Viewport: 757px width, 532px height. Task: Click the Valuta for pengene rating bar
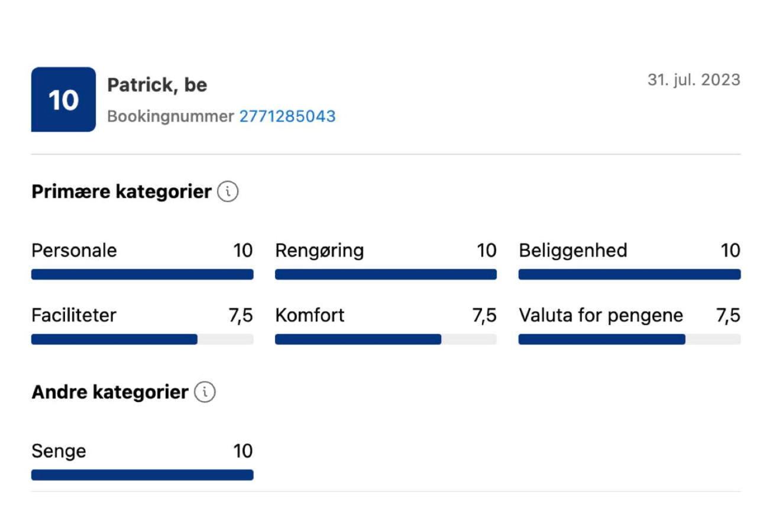[629, 339]
